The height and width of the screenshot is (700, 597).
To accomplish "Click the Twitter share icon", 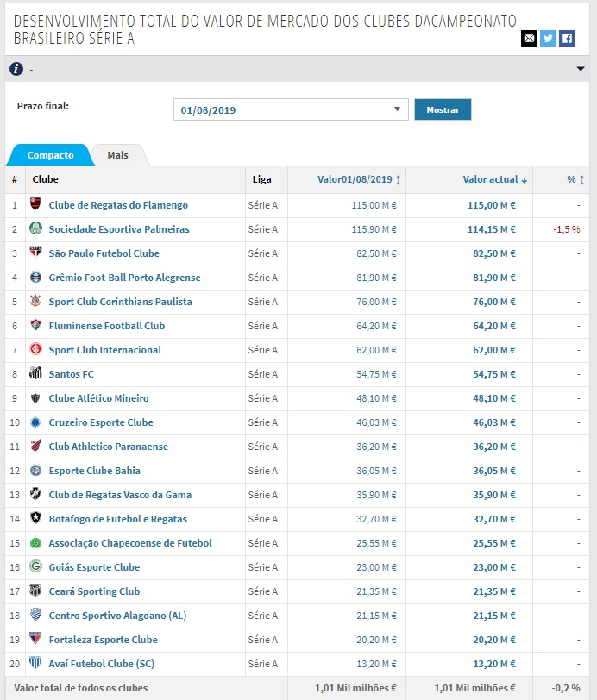I will 548,38.
